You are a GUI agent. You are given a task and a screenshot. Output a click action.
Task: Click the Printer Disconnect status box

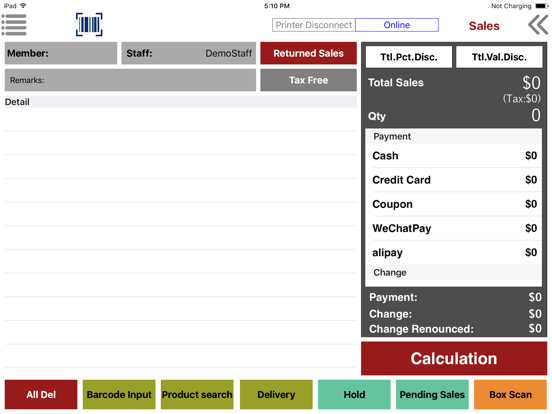point(314,25)
